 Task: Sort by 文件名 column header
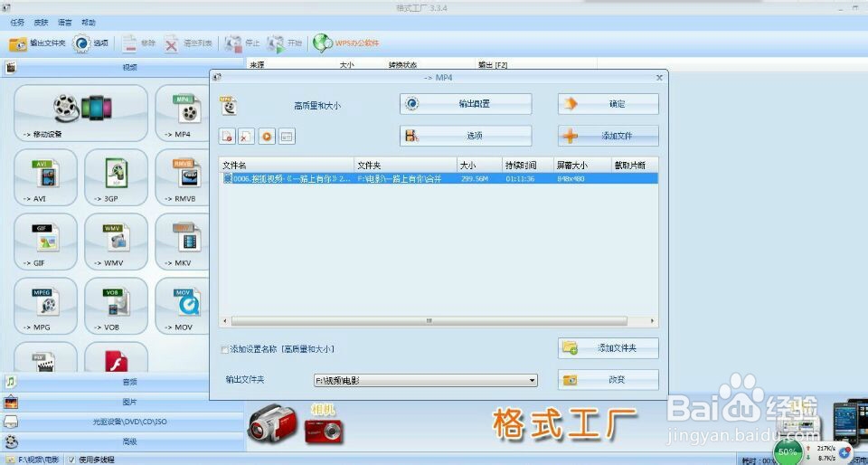[287, 165]
